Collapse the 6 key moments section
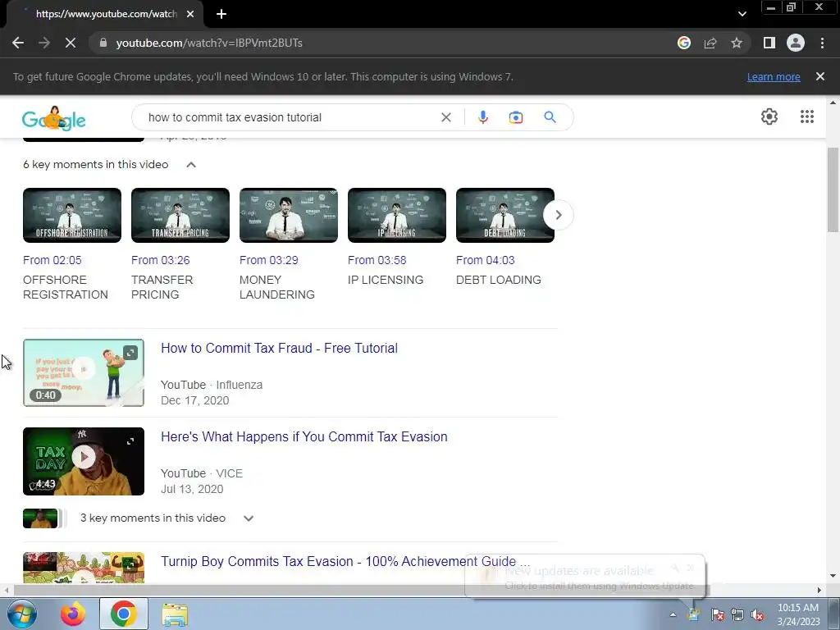Screen dimensions: 840x630 (190, 165)
